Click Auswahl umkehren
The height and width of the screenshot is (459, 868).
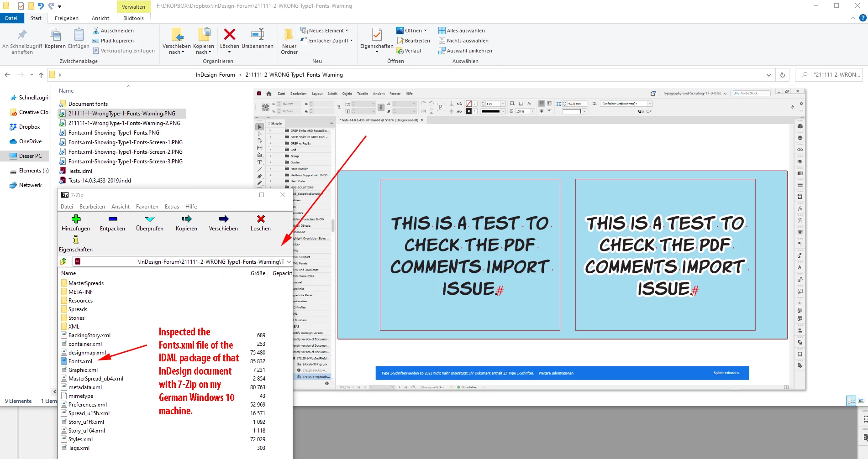(x=465, y=51)
